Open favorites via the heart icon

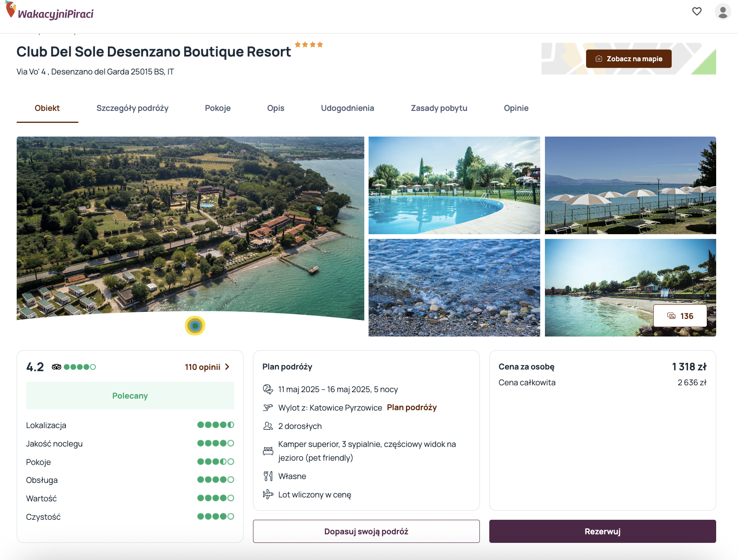click(x=697, y=12)
